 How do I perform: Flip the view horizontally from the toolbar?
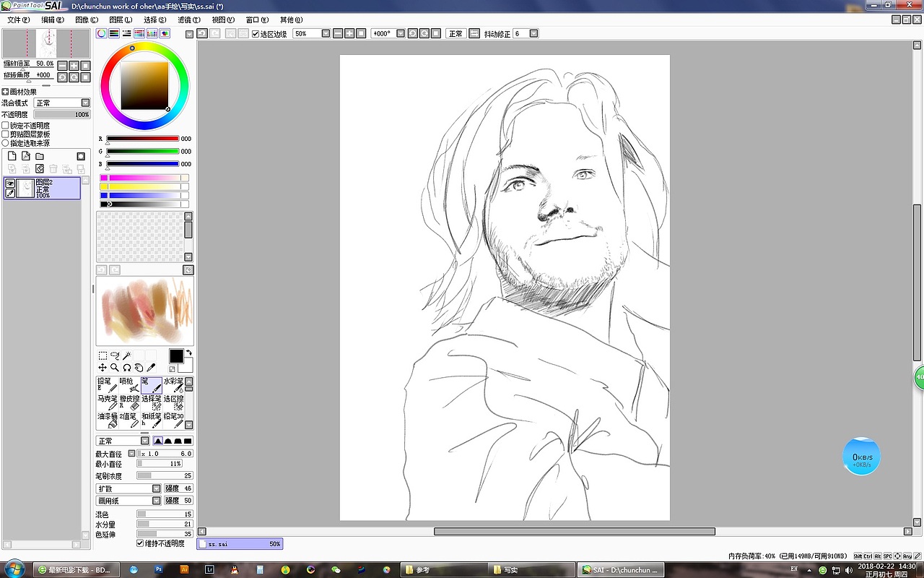[474, 33]
